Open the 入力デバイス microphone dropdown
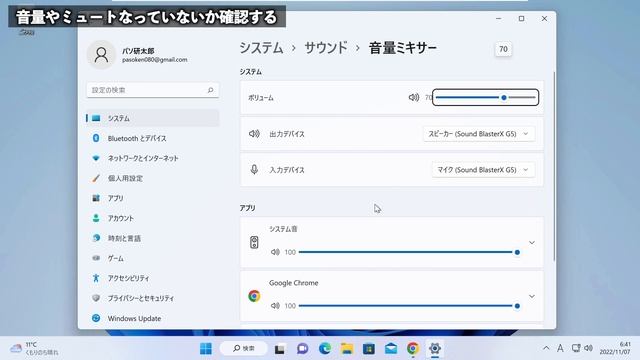This screenshot has width=640, height=360. click(483, 170)
